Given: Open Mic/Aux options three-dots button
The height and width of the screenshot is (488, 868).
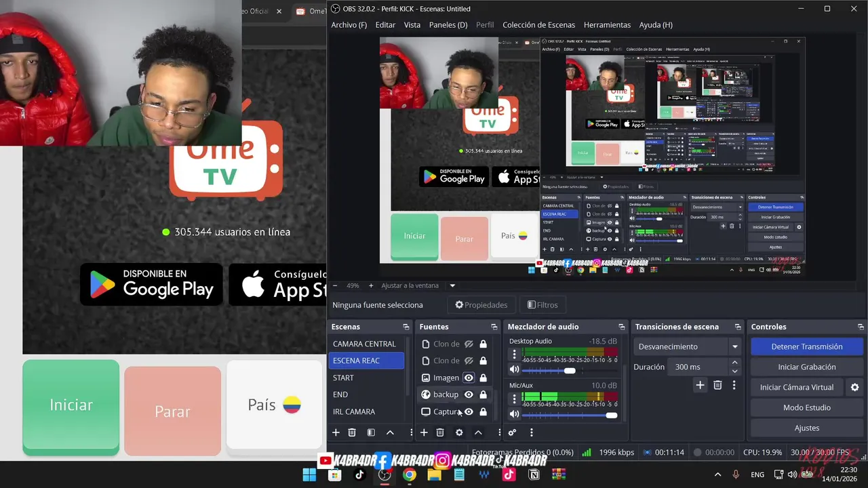Looking at the screenshot, I should coord(514,399).
